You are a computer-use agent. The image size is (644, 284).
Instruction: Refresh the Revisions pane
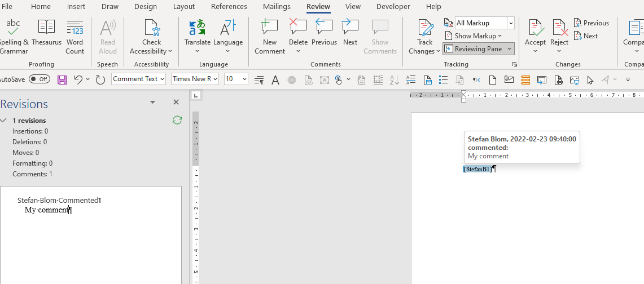pos(177,120)
